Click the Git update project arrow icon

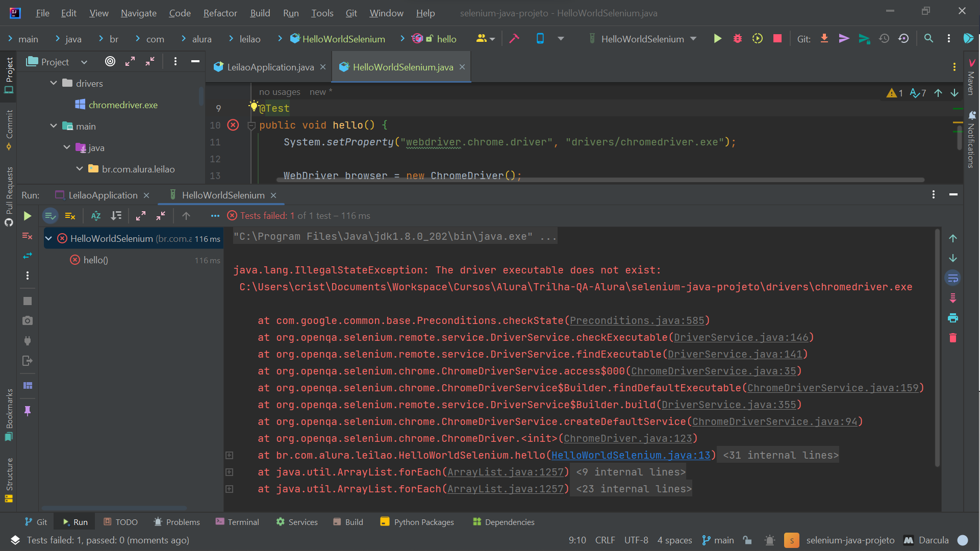click(x=824, y=39)
